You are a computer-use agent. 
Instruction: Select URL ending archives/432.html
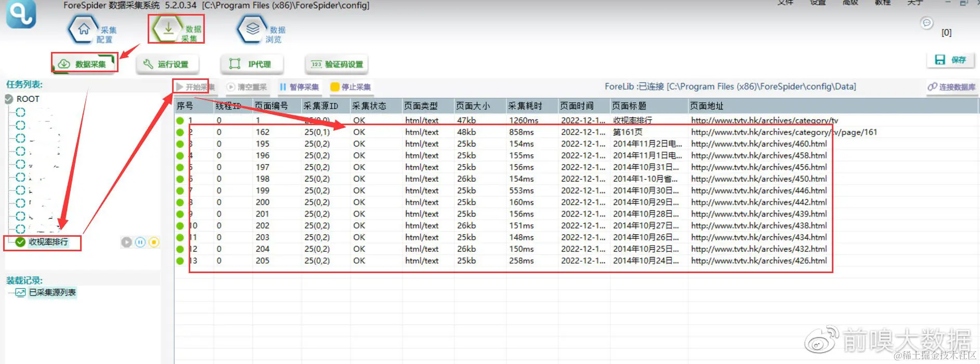759,249
